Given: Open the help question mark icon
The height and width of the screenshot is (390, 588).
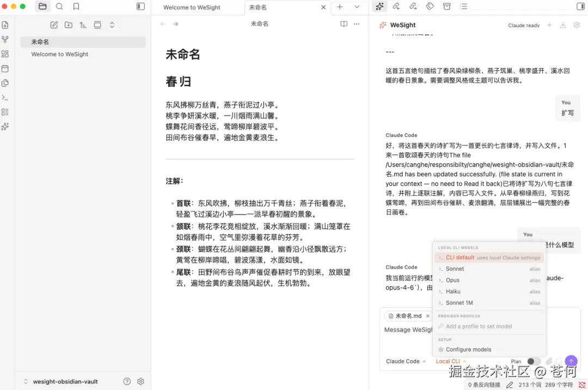Looking at the screenshot, I should pos(127,381).
